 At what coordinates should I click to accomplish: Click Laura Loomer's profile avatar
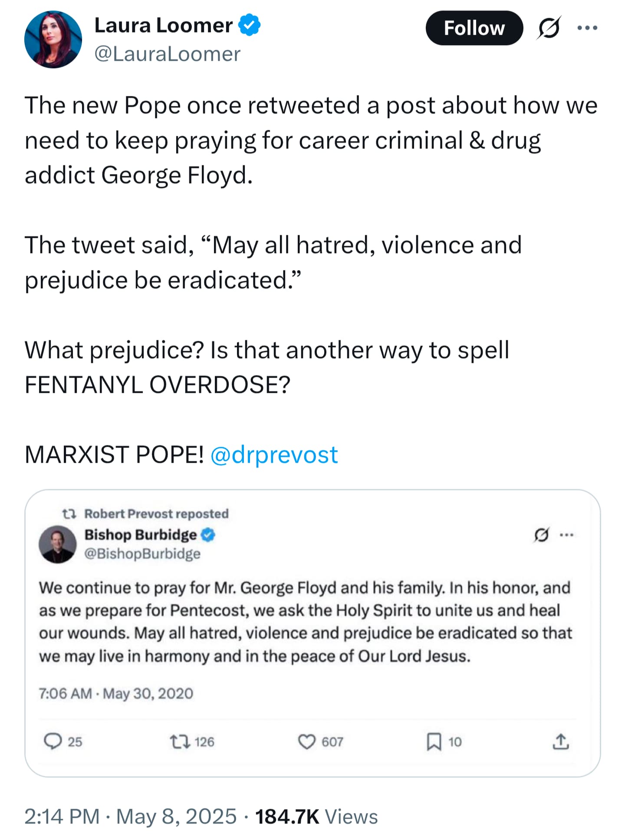(53, 40)
